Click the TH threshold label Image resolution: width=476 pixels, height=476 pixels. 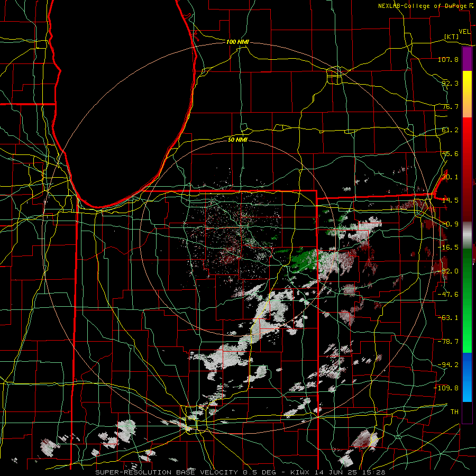(454, 412)
